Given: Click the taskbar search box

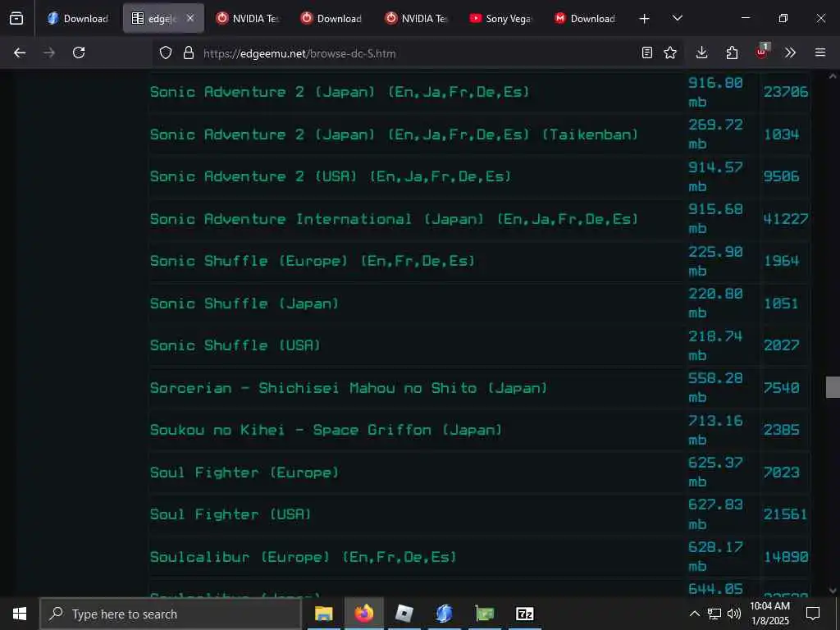Looking at the screenshot, I should (171, 614).
